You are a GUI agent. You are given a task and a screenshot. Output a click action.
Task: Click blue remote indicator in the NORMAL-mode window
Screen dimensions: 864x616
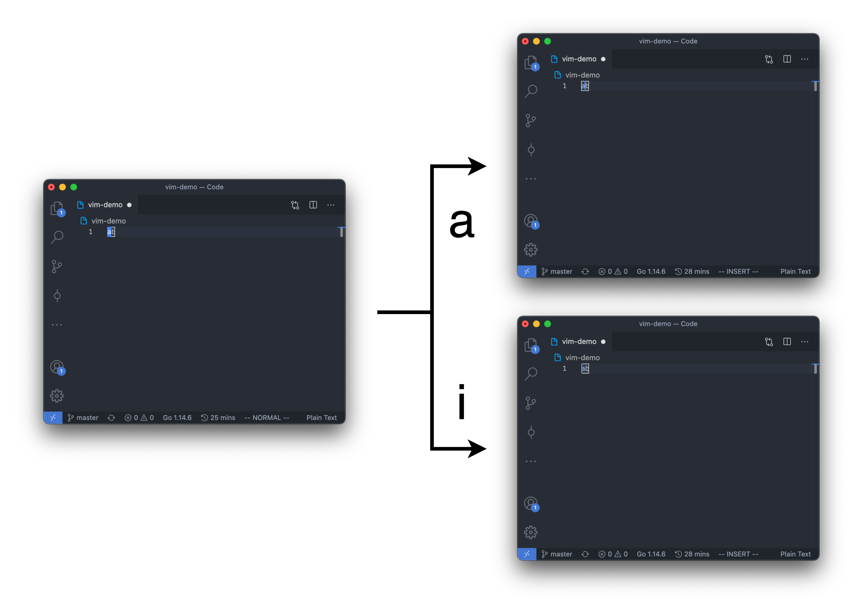click(x=53, y=418)
